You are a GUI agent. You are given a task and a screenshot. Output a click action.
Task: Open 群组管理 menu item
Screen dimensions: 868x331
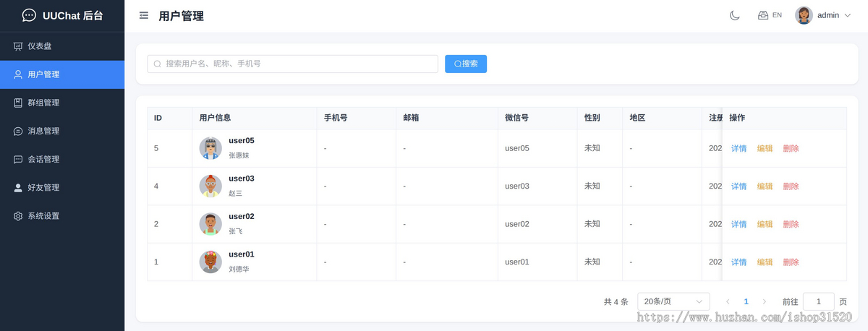[62, 103]
